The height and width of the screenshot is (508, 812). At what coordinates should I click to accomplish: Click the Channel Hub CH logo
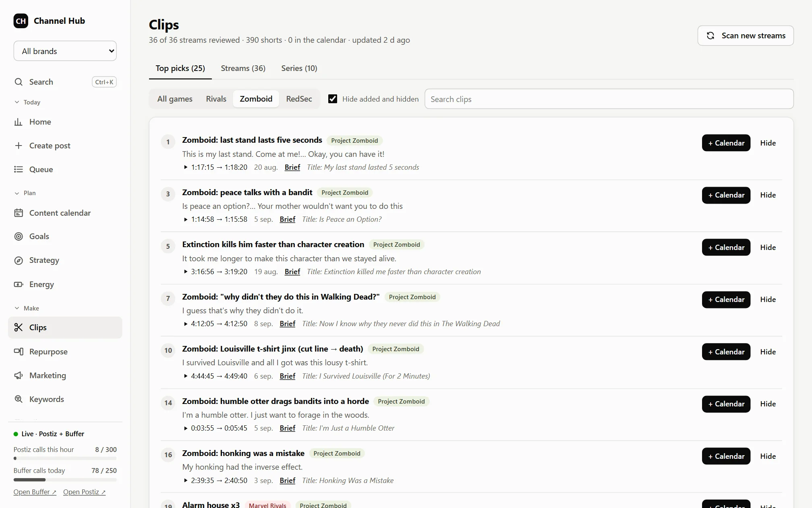pyautogui.click(x=21, y=21)
